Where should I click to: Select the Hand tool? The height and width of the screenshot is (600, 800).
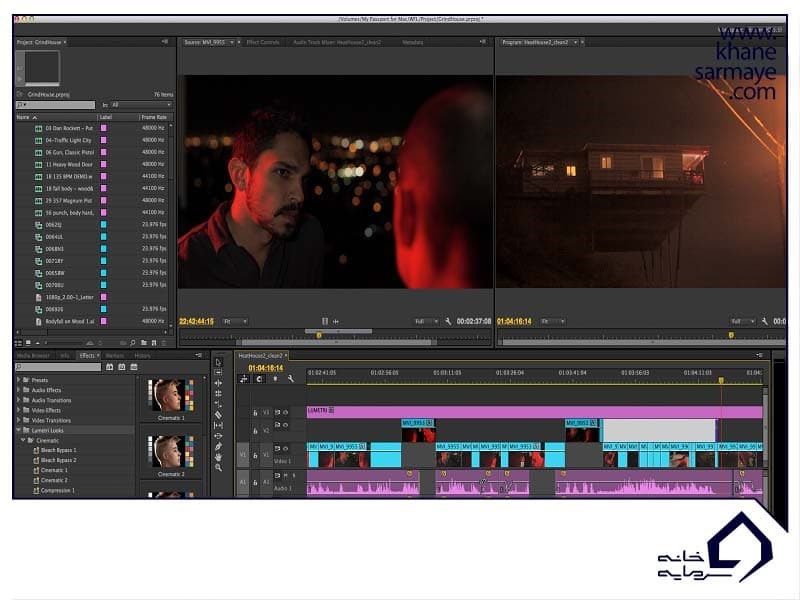pos(218,457)
